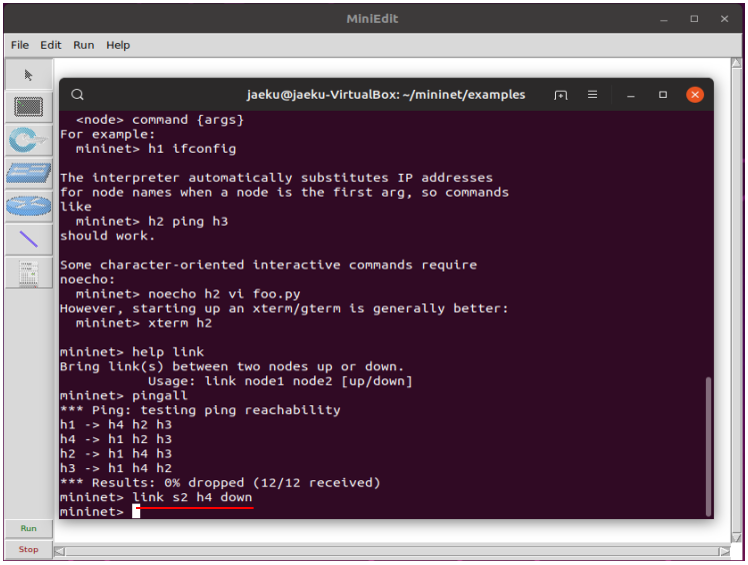Click the 'mininet> help link' line
The width and height of the screenshot is (748, 565).
[x=132, y=352]
